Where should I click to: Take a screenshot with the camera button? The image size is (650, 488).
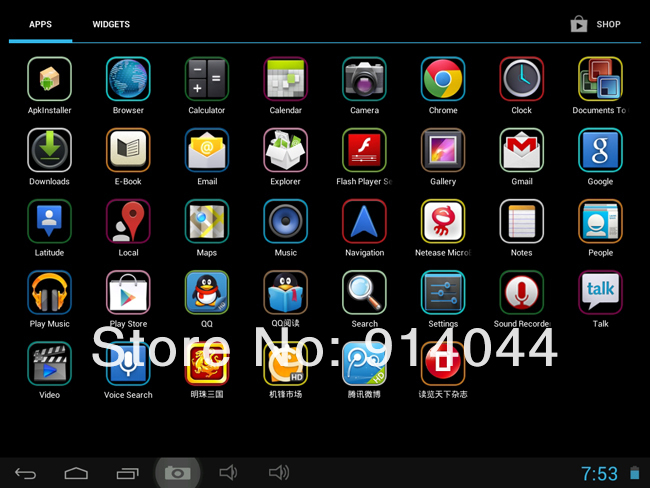(178, 473)
